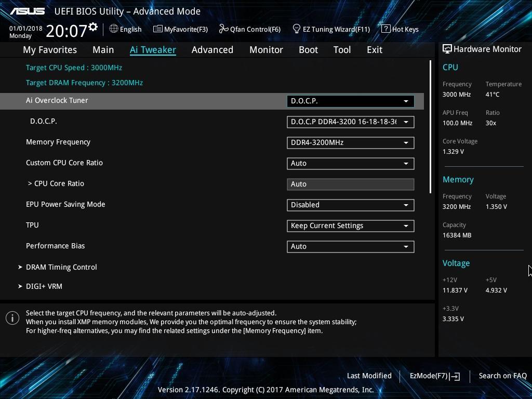The width and height of the screenshot is (532, 399).
Task: Click the +5V reading 4.932 V
Action: (496, 290)
